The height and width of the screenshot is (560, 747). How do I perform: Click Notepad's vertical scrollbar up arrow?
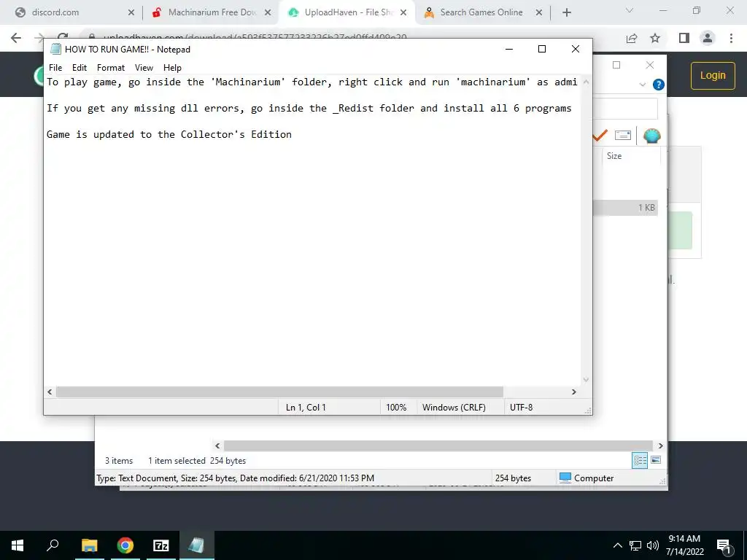586,82
